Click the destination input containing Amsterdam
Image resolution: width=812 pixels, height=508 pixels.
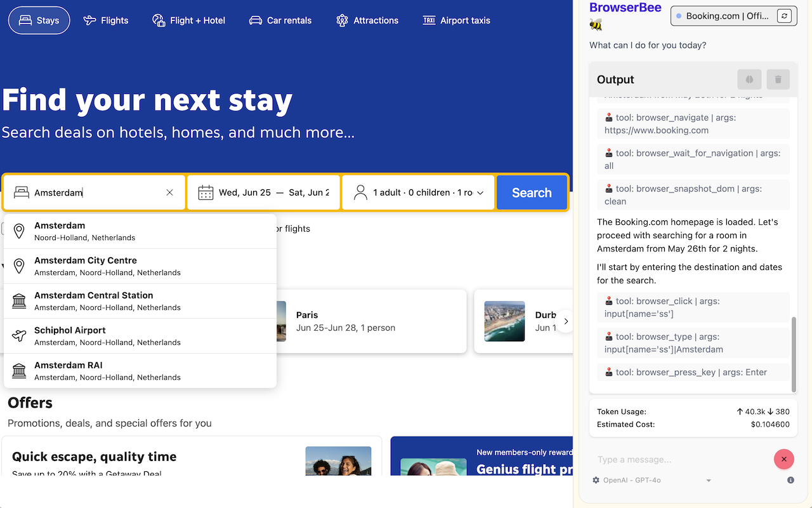coord(95,192)
